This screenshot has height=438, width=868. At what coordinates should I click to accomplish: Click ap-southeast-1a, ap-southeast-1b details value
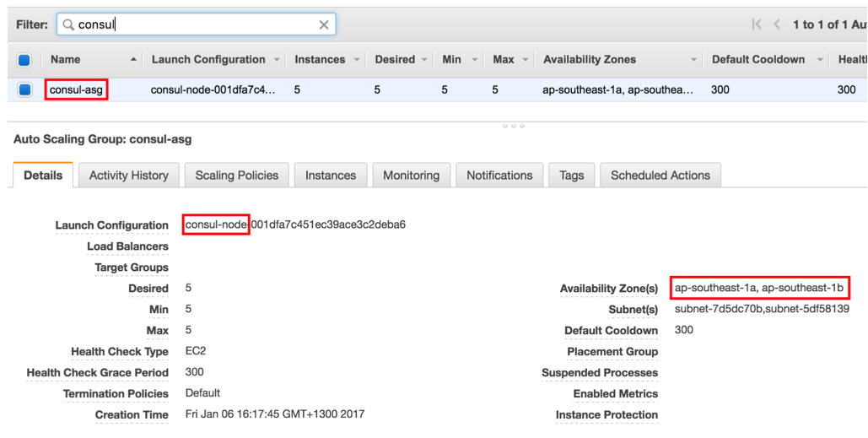pos(759,288)
